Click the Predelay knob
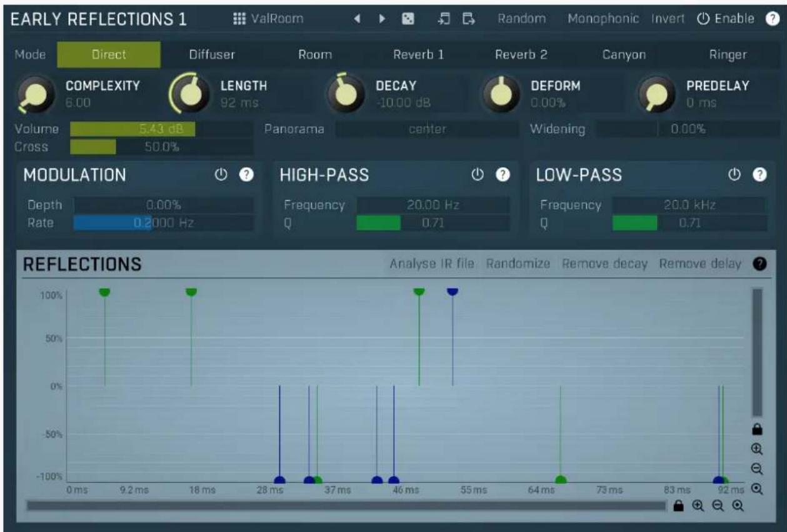Screen dimensions: 787x532 pyautogui.click(x=655, y=94)
